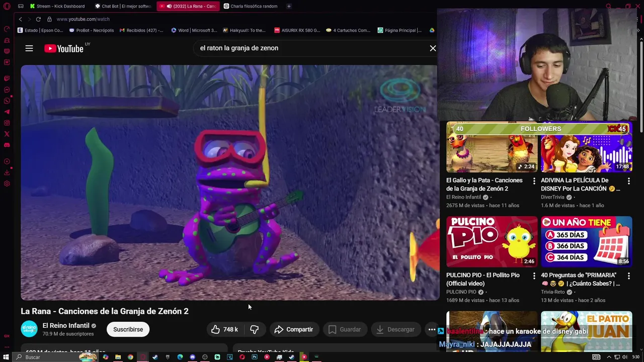Visit Trivia-Reto channel link

tap(553, 292)
